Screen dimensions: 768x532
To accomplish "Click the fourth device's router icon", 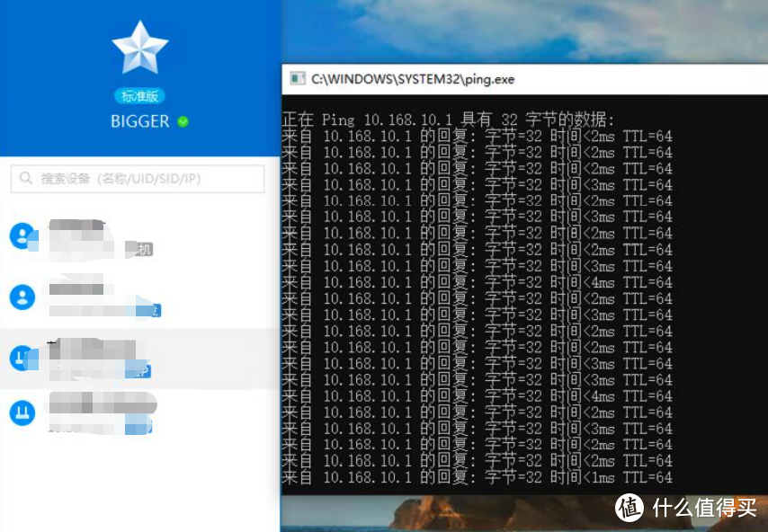I will tap(22, 413).
